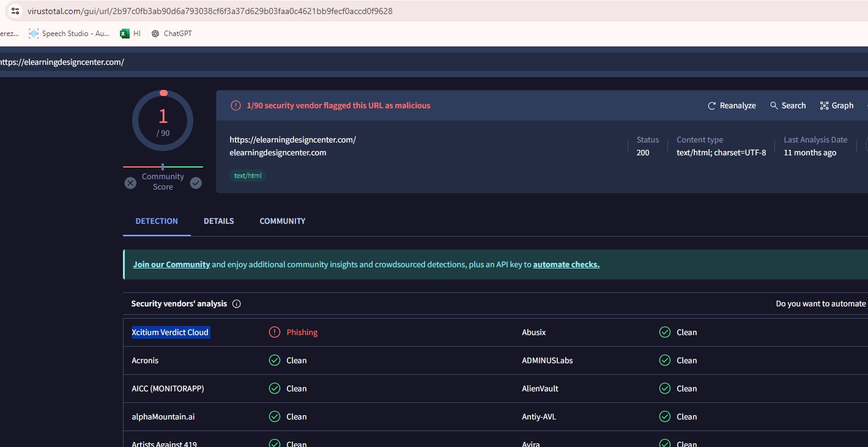Open the Graph view icon
The height and width of the screenshot is (447, 868).
[824, 106]
